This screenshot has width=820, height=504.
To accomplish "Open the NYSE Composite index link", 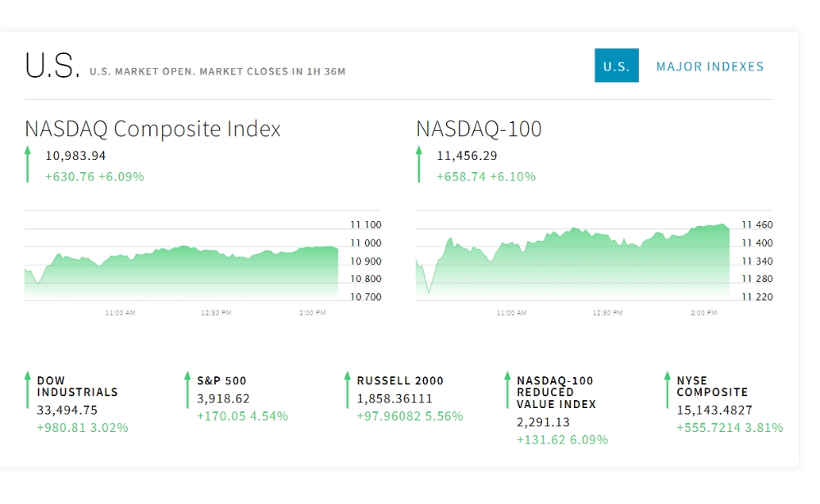I will click(713, 386).
